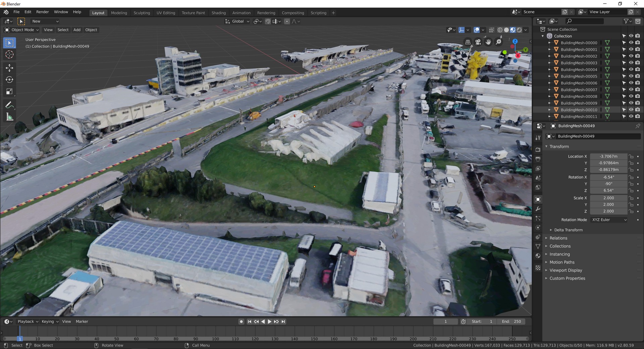Toggle camera view in viewport
Image resolution: width=644 pixels, height=349 pixels.
(478, 42)
